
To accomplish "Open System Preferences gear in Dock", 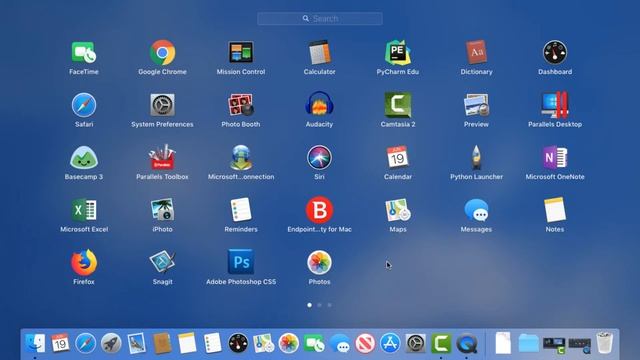I will point(416,343).
